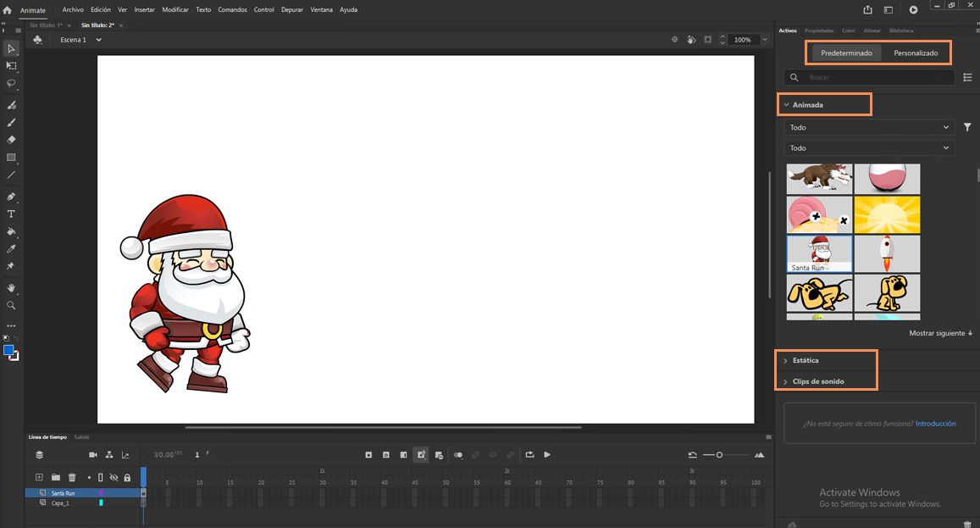Play the animation in the timeline
The image size is (980, 528).
pyautogui.click(x=547, y=455)
